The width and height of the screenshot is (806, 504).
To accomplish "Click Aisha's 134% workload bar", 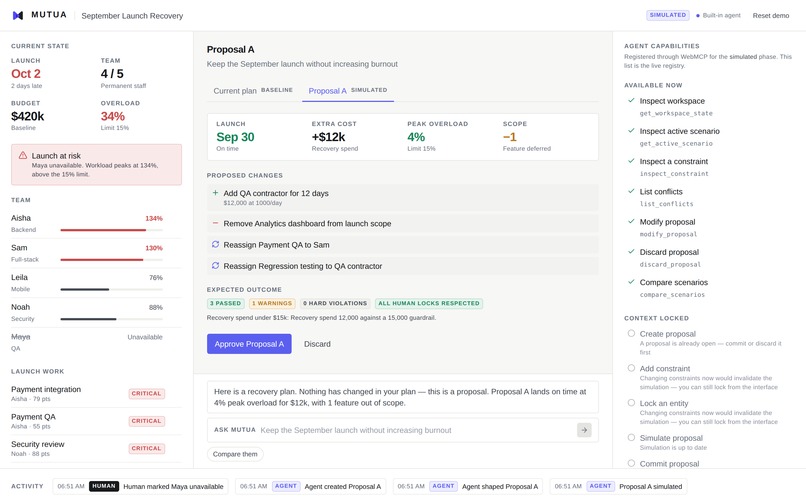I will pos(112,230).
